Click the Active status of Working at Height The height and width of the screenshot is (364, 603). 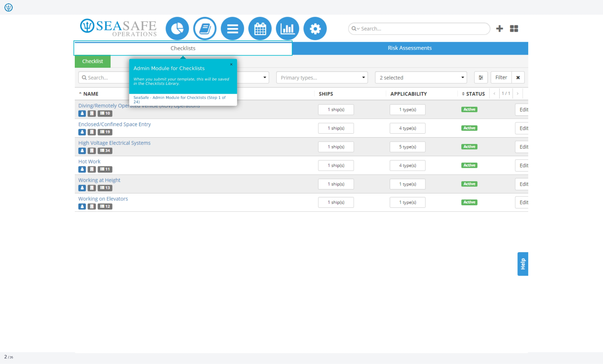(x=469, y=184)
